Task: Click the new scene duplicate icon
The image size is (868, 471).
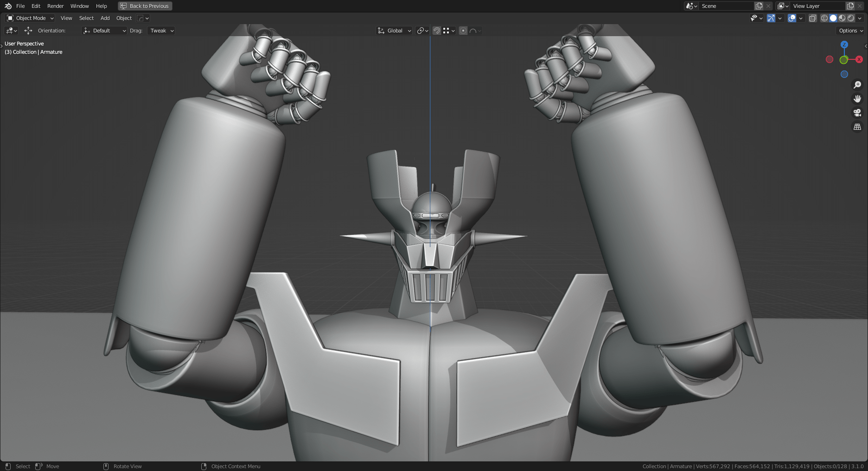Action: click(x=759, y=6)
